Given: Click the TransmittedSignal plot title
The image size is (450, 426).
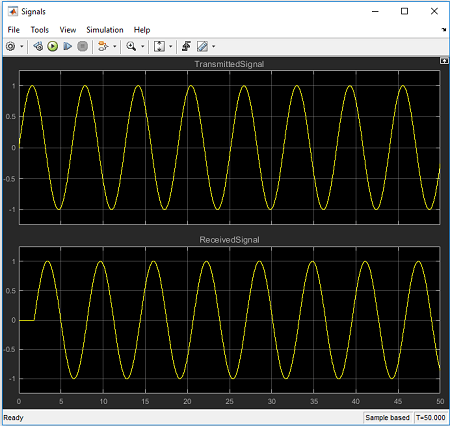Looking at the screenshot, I should (x=229, y=64).
